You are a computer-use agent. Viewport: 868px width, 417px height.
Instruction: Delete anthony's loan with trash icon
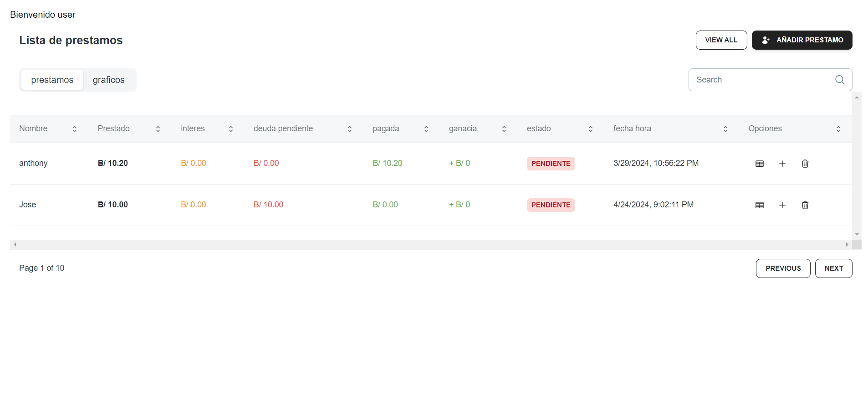point(805,164)
